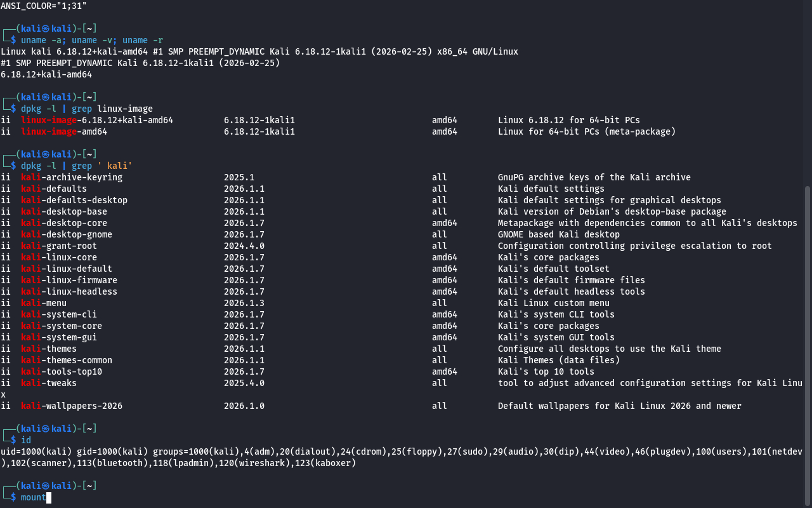Image resolution: width=812 pixels, height=508 pixels.
Task: Click the kali-tools-top10 package name
Action: [x=61, y=371]
